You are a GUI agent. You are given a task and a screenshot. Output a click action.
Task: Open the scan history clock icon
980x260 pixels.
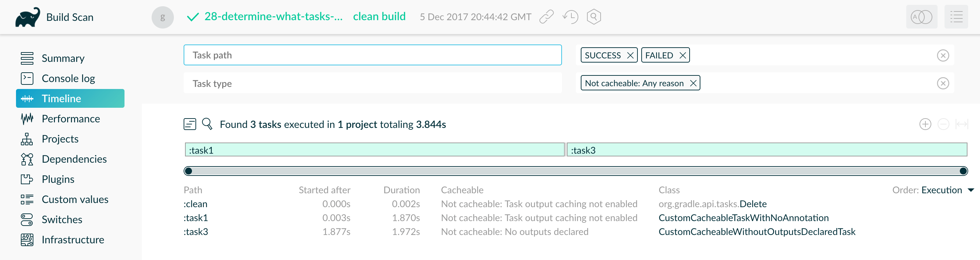coord(570,17)
